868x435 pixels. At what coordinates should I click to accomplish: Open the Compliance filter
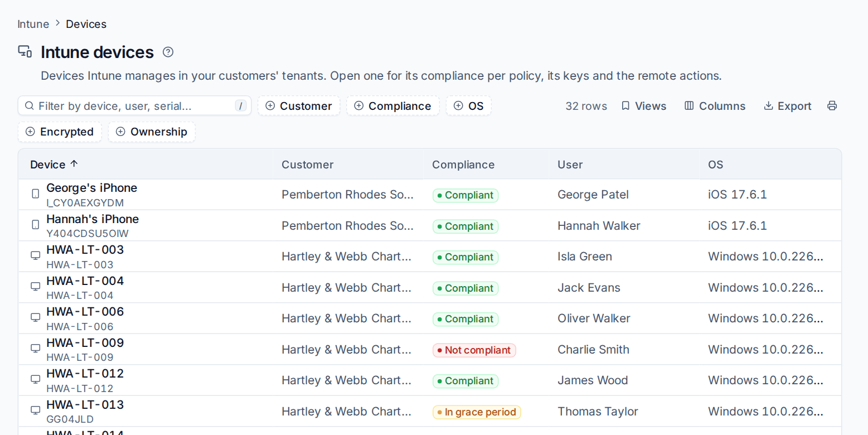393,106
